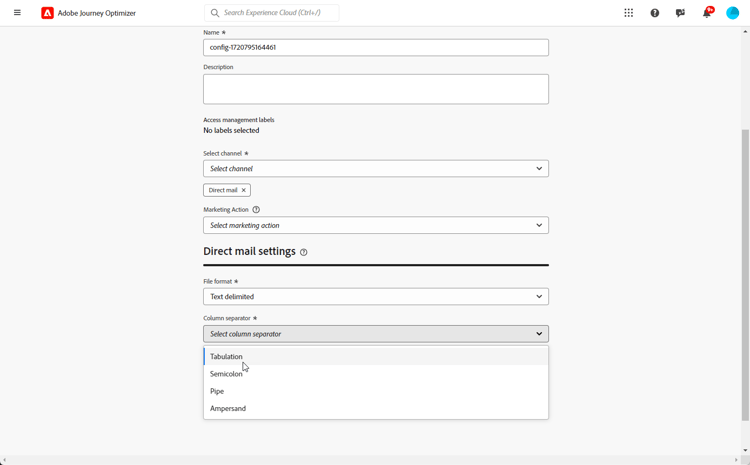Expand the Select channel dropdown
The height and width of the screenshot is (465, 750).
pyautogui.click(x=376, y=169)
